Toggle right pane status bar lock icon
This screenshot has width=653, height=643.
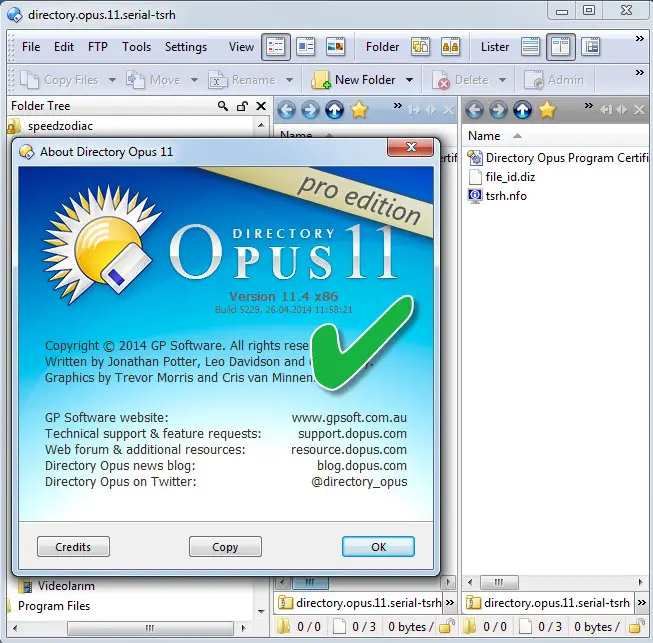coord(637,626)
